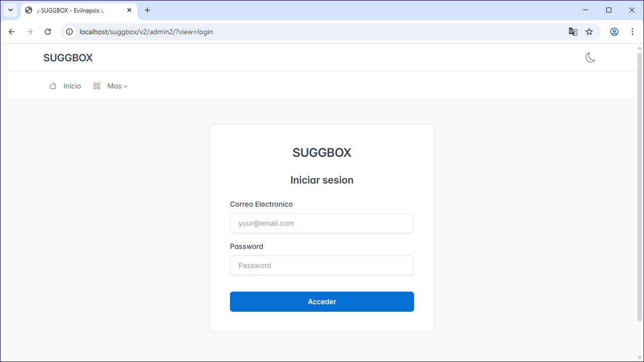This screenshot has width=644, height=362.
Task: Select the SUGGBOX - Evilnapsis browser tab
Action: (79, 11)
